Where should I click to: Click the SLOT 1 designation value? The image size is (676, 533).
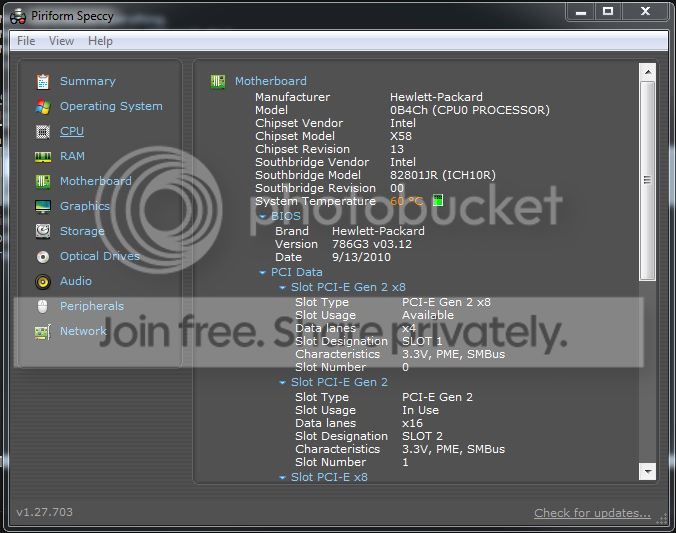(422, 342)
